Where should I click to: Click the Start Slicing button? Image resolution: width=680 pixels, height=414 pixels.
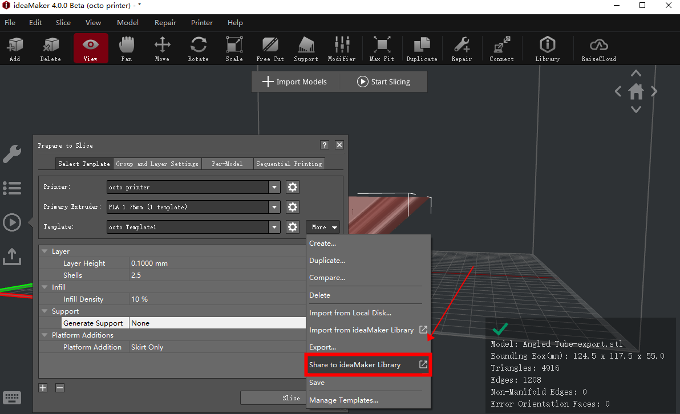[x=383, y=81]
